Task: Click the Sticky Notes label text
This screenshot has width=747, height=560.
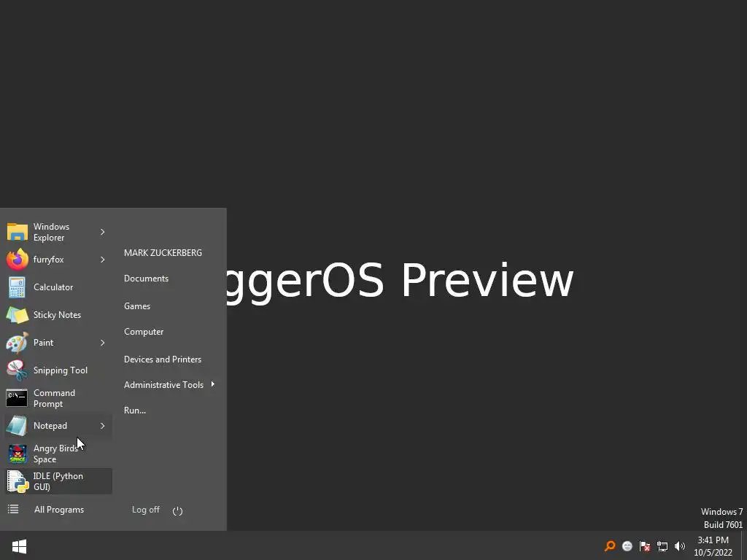Action: tap(57, 315)
